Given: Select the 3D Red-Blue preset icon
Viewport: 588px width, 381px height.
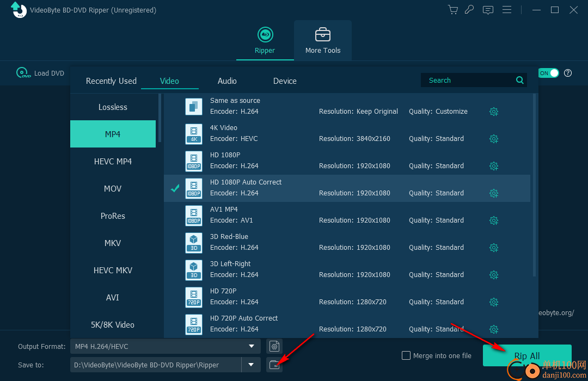Looking at the screenshot, I should (x=194, y=242).
